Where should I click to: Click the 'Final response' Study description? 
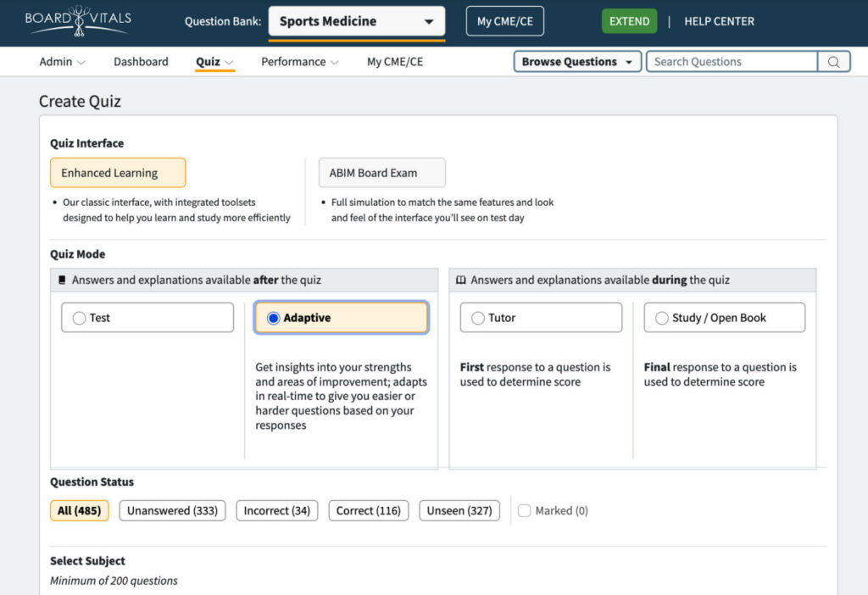[x=721, y=375]
